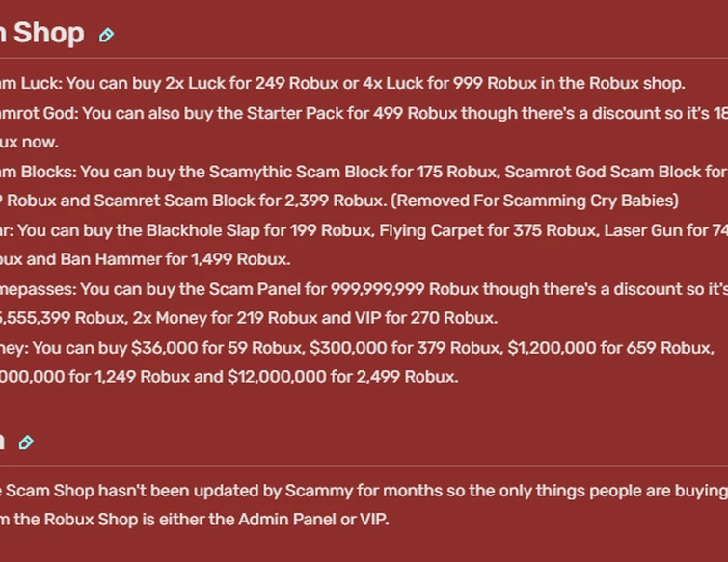Click the edit pencil beside the Shop heading
Image resolution: width=728 pixels, height=562 pixels.
pyautogui.click(x=106, y=35)
